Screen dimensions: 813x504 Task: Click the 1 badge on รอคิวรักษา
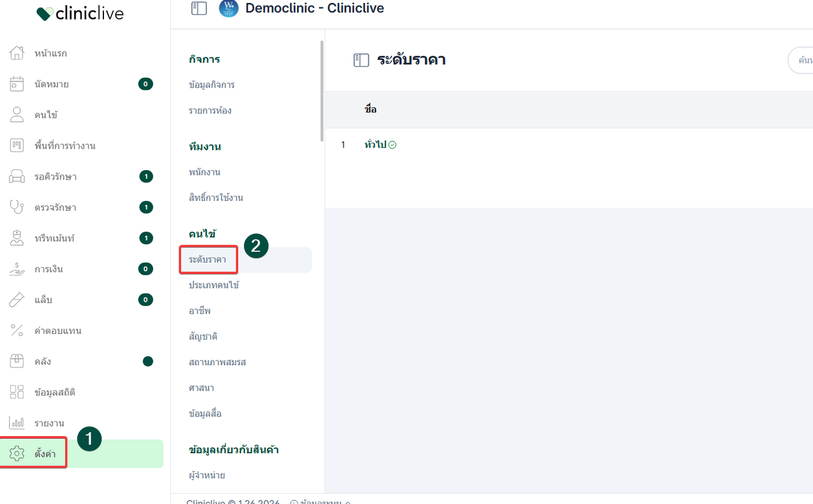click(146, 177)
